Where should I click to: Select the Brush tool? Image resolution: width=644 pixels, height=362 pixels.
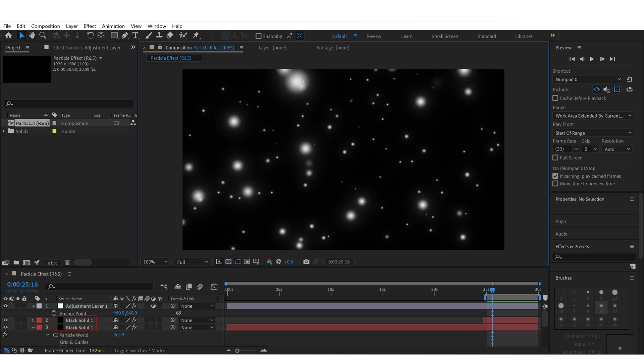(x=149, y=35)
